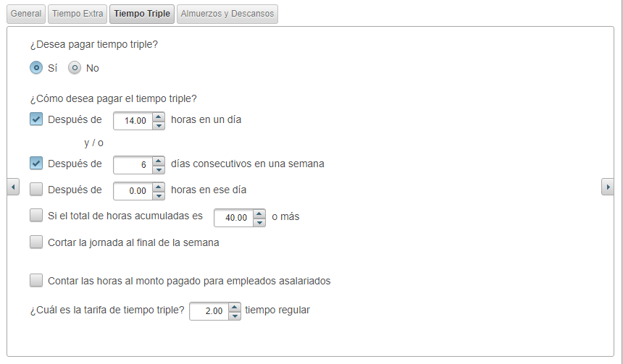Click down arrow for triple time rate
Screen dimensions: 623x364
pos(234,316)
